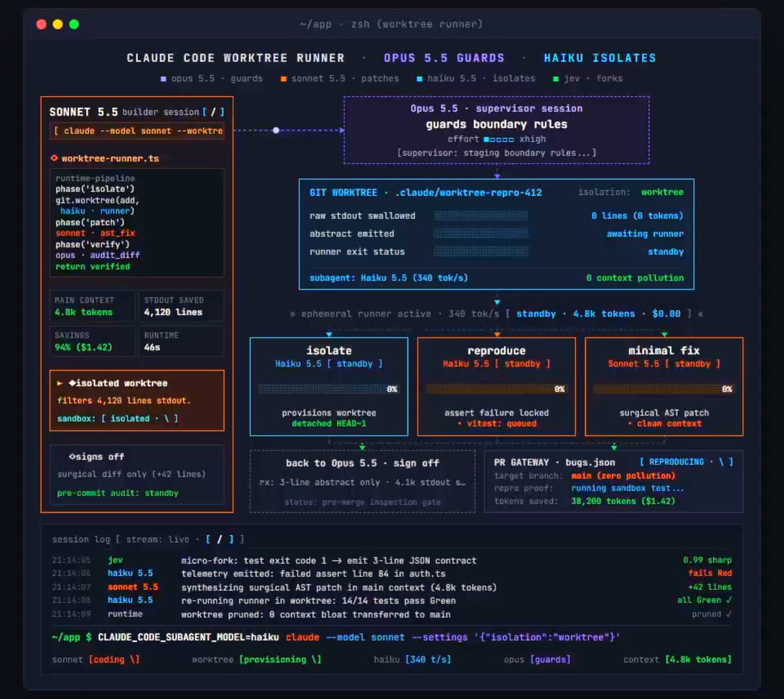Click haiku [340 t/s] in the status bar
The height and width of the screenshot is (699, 784).
pos(412,660)
